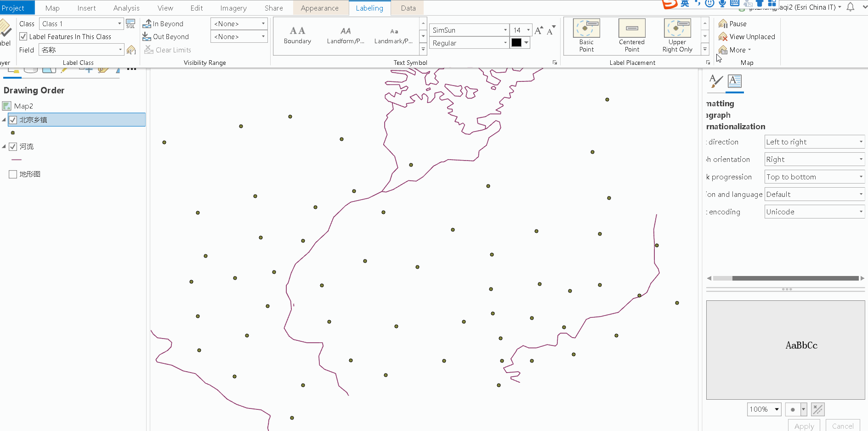868x431 pixels.
Task: Collapse the 北京乡镇 layer tree
Action: pos(4,120)
